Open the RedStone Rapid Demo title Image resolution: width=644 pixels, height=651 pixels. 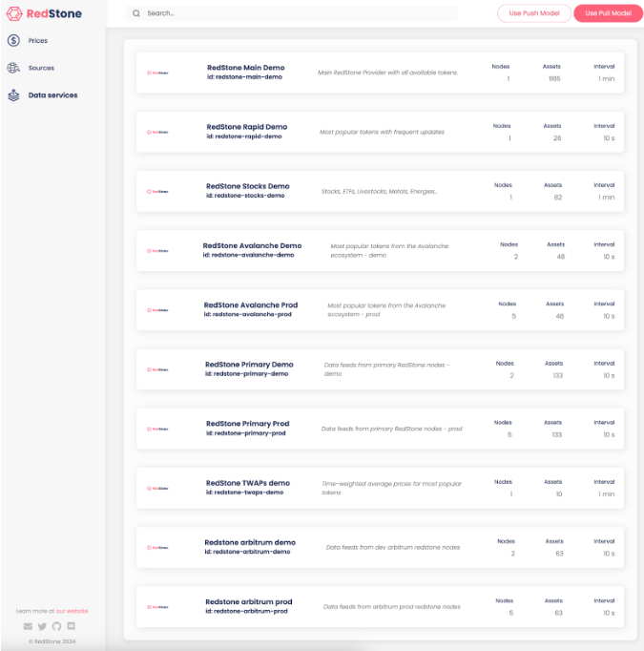click(x=247, y=127)
